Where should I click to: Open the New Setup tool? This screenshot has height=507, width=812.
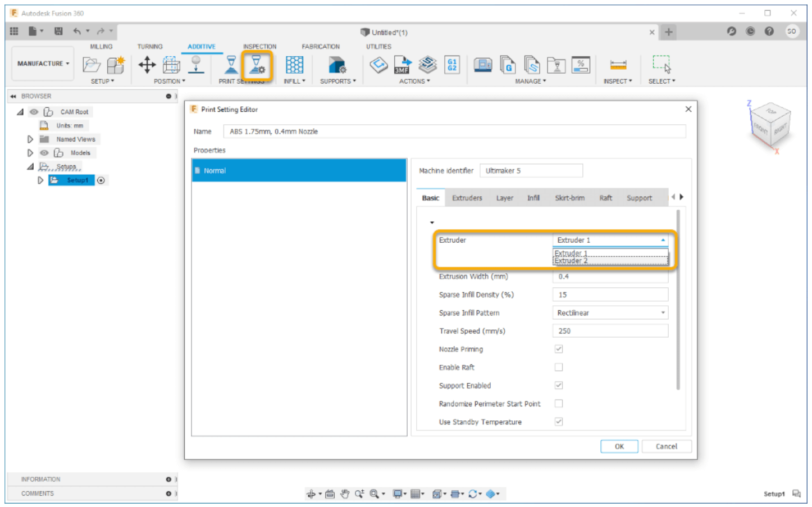coord(116,65)
